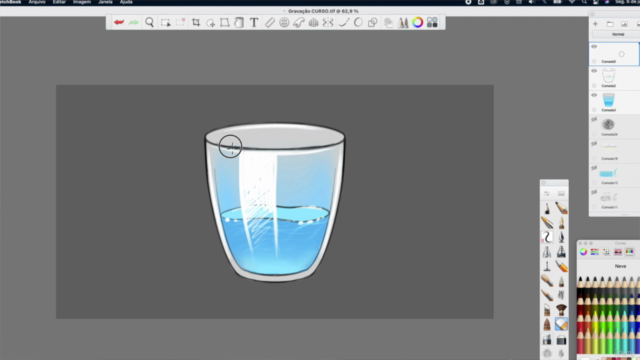The image size is (640, 360).
Task: Open the Janela menu
Action: click(105, 2)
